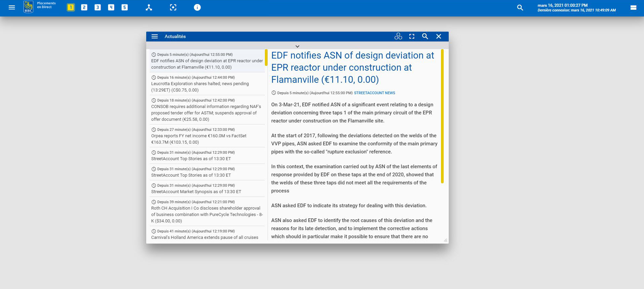Screen dimensions: 644x289
Task: Click the panel toggle icon at top right
Action: 633,7
